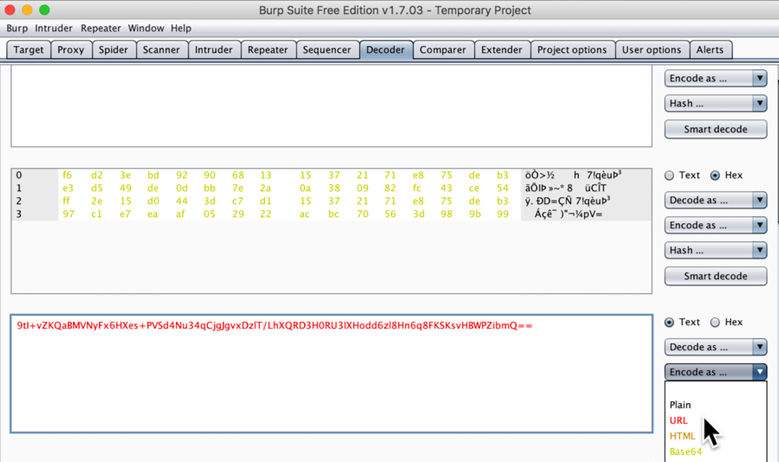779x462 pixels.
Task: Expand top panel Hash dropdown
Action: pos(715,103)
